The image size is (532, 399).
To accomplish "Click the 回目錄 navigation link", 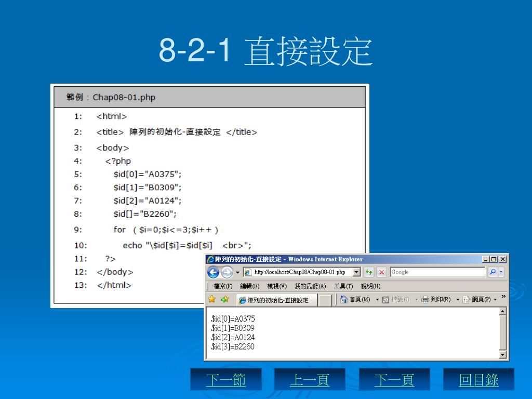I will point(478,380).
